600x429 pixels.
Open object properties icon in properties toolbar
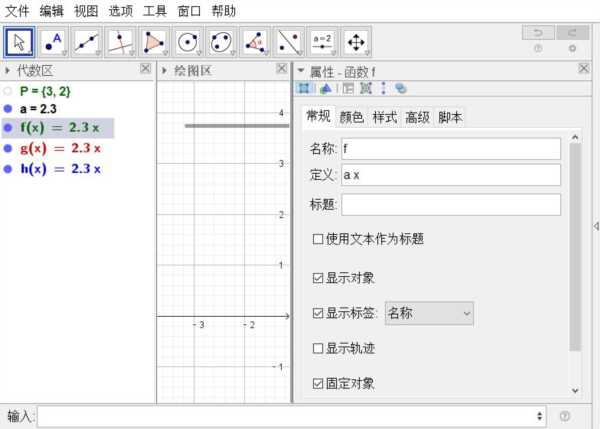click(x=304, y=88)
